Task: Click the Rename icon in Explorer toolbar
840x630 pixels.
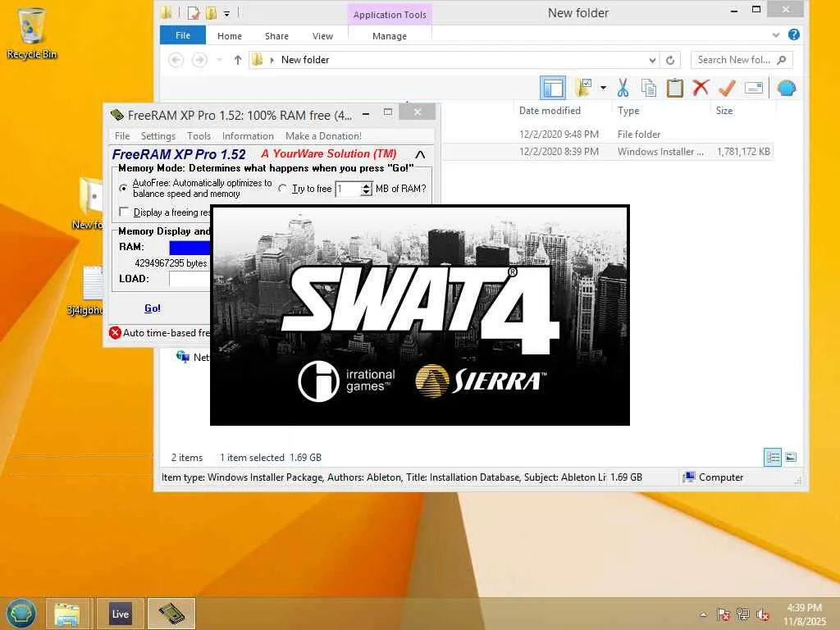Action: tap(754, 88)
